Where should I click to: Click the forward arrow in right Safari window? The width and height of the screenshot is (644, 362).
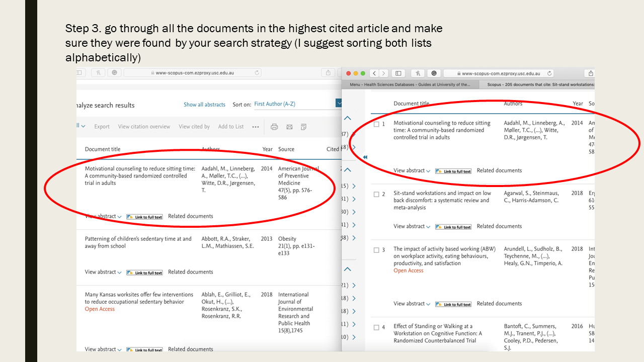[384, 73]
